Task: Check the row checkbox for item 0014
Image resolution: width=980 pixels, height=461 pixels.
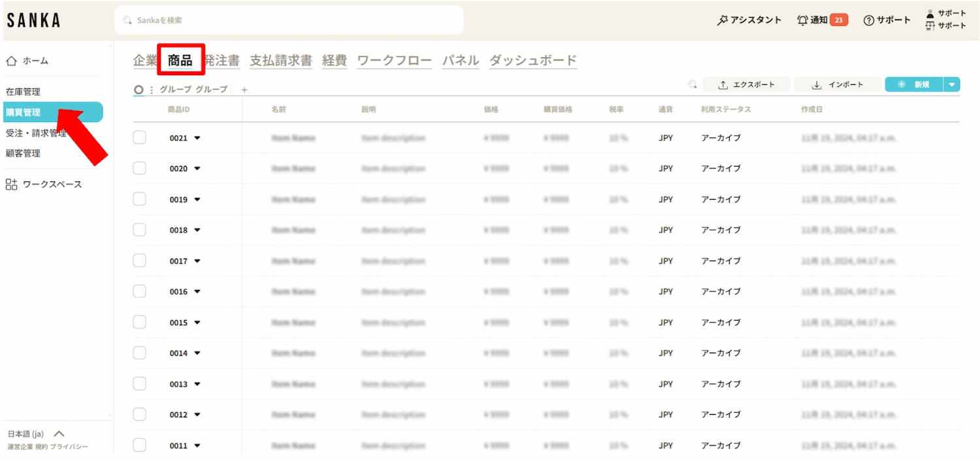Action: pos(139,353)
